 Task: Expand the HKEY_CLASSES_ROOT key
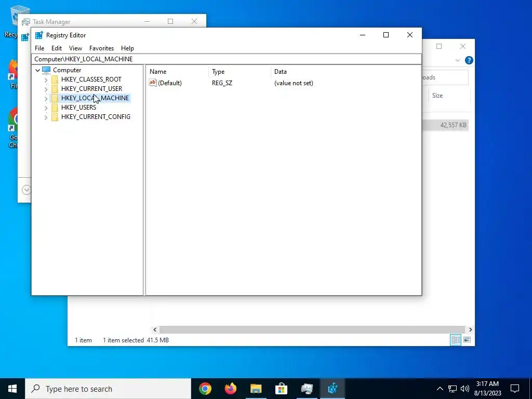[46, 79]
